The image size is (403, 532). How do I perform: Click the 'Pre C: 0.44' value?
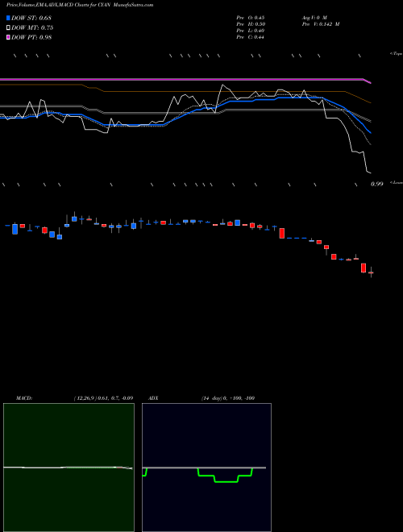251,37
